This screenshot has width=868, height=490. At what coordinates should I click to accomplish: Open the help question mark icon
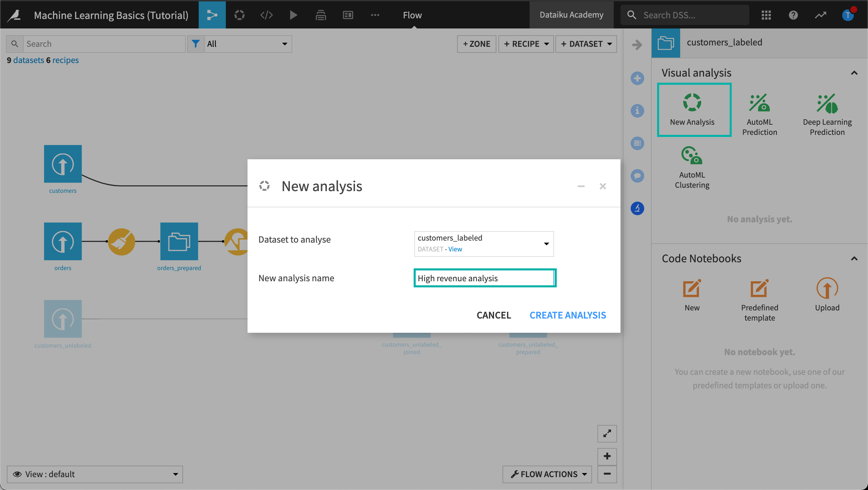click(793, 15)
